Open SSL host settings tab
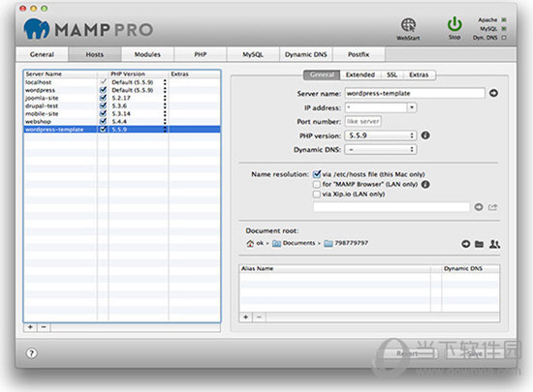 392,75
